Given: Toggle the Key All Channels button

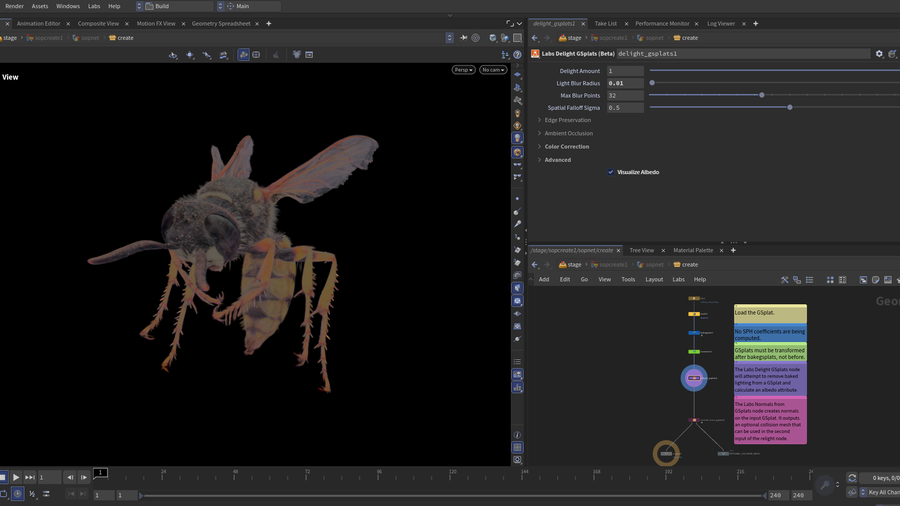Looking at the screenshot, I should (879, 492).
